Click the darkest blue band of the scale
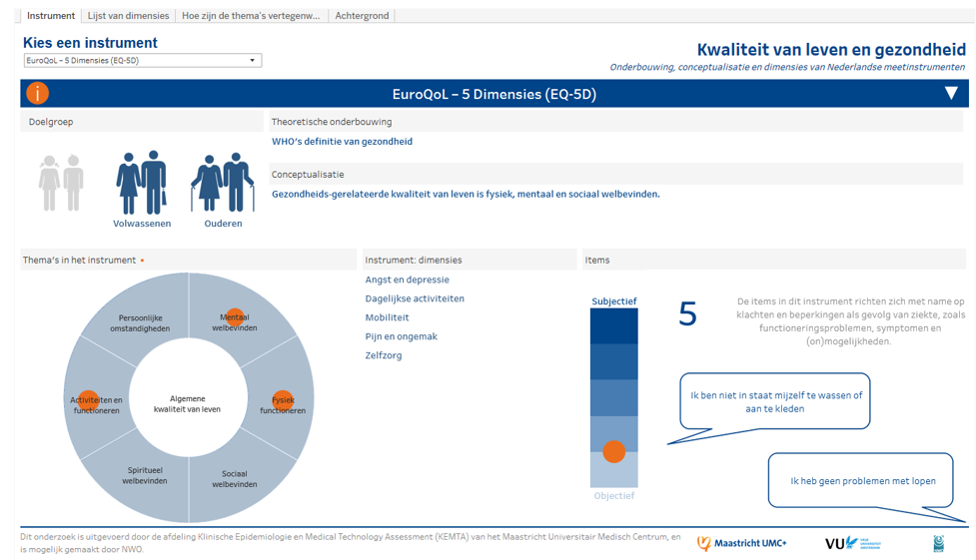 click(x=613, y=326)
